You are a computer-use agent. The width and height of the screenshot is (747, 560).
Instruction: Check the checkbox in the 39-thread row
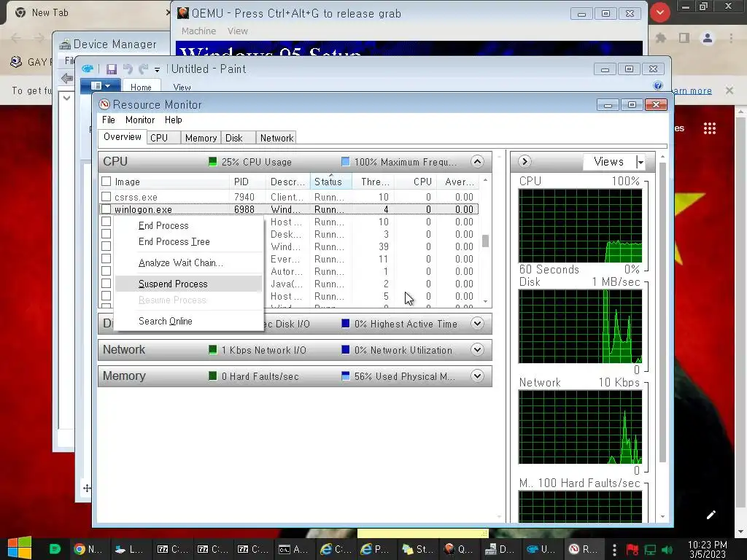click(107, 246)
